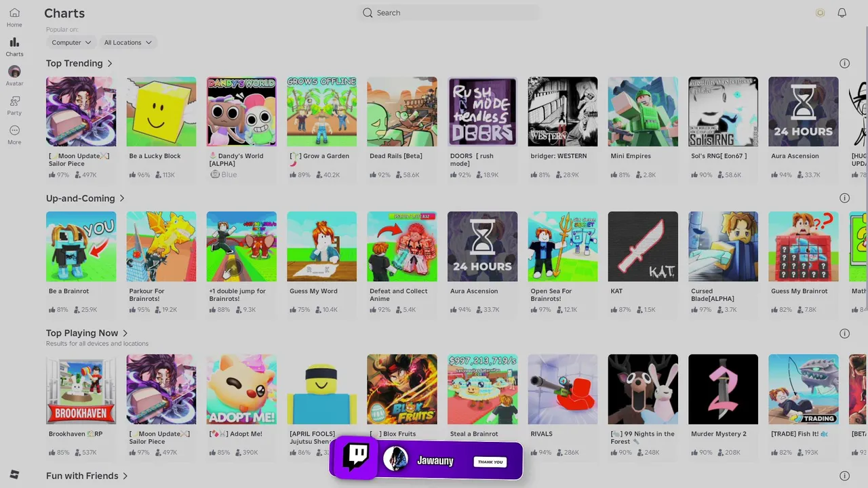Open the More menu in sidebar
This screenshot has height=488, width=868.
click(14, 135)
